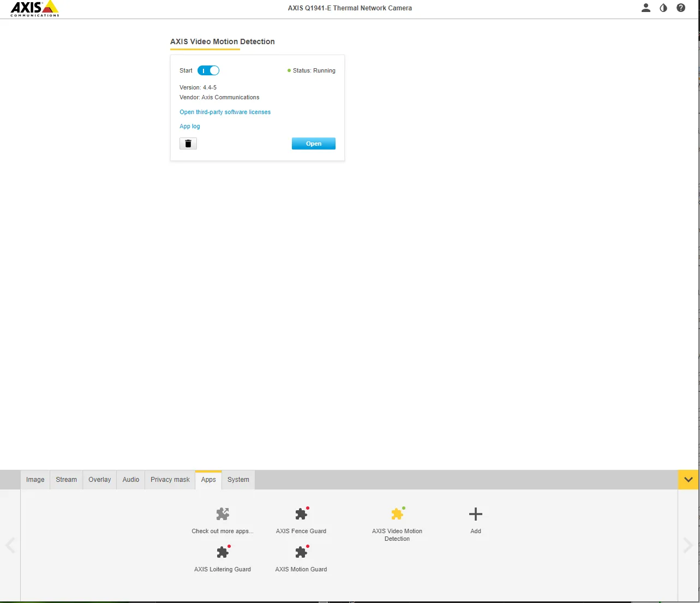The image size is (700, 603).
Task: Open Check out more apps puzzle icon
Action: click(223, 514)
